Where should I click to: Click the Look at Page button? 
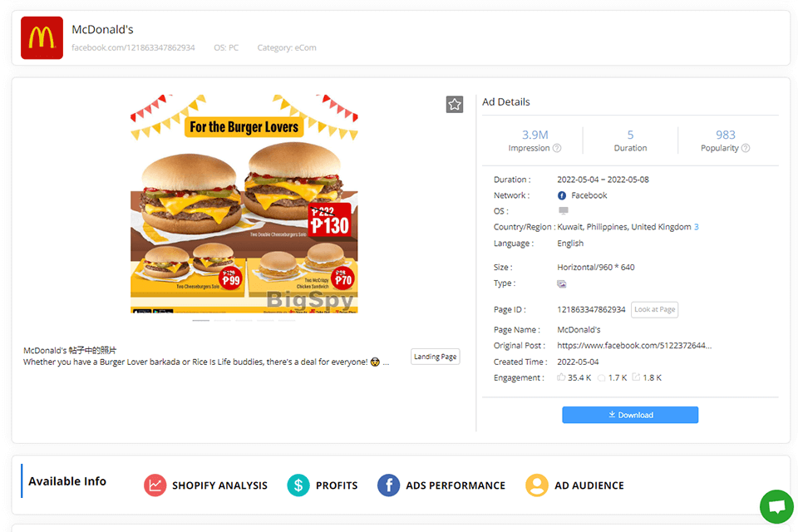tap(654, 309)
